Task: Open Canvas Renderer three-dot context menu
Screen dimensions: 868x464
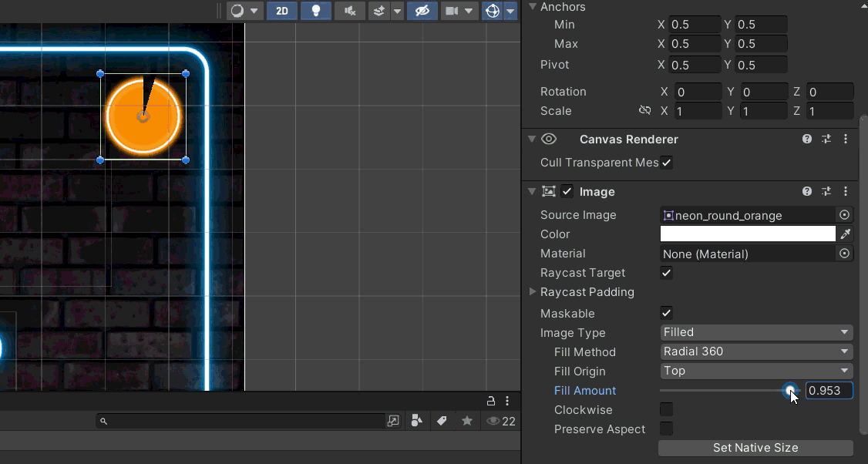Action: (846, 139)
